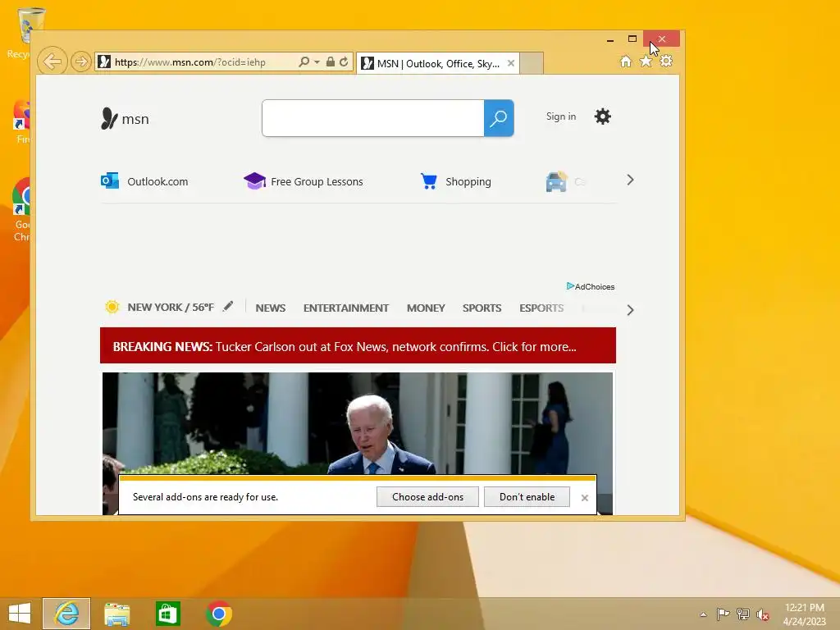Open the Windows Start button
Viewport: 840px width, 630px height.
click(x=20, y=614)
